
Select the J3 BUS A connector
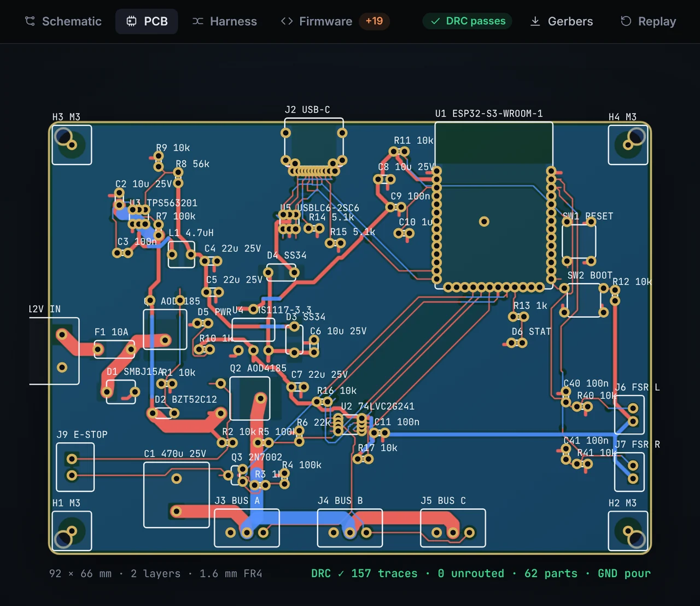point(247,528)
